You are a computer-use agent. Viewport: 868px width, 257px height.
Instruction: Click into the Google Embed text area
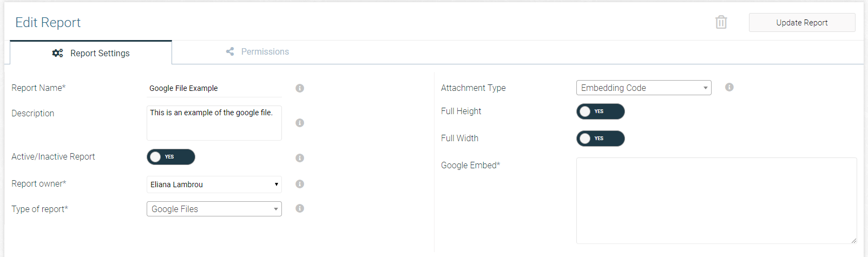click(x=716, y=201)
